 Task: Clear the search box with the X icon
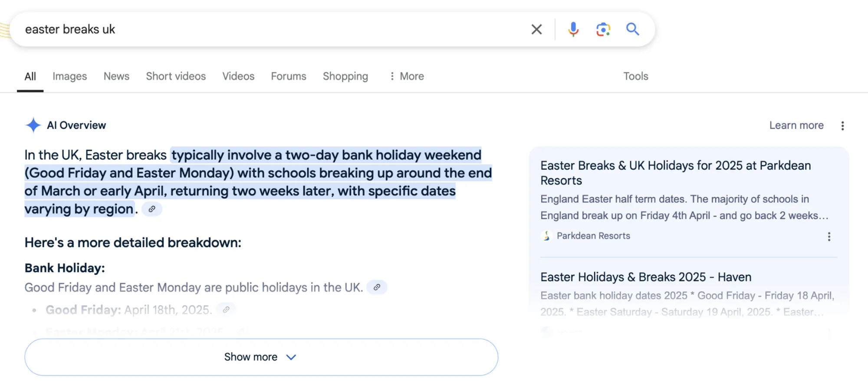(536, 29)
